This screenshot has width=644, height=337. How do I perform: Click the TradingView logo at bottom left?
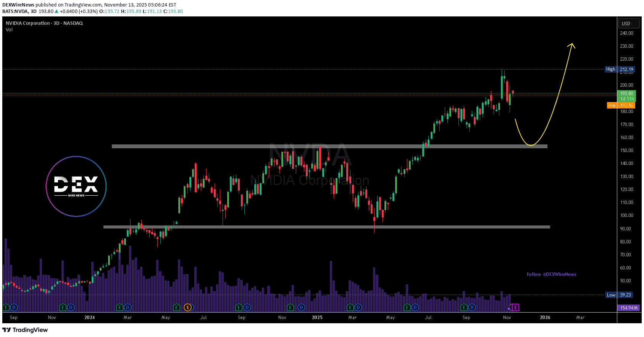click(25, 330)
